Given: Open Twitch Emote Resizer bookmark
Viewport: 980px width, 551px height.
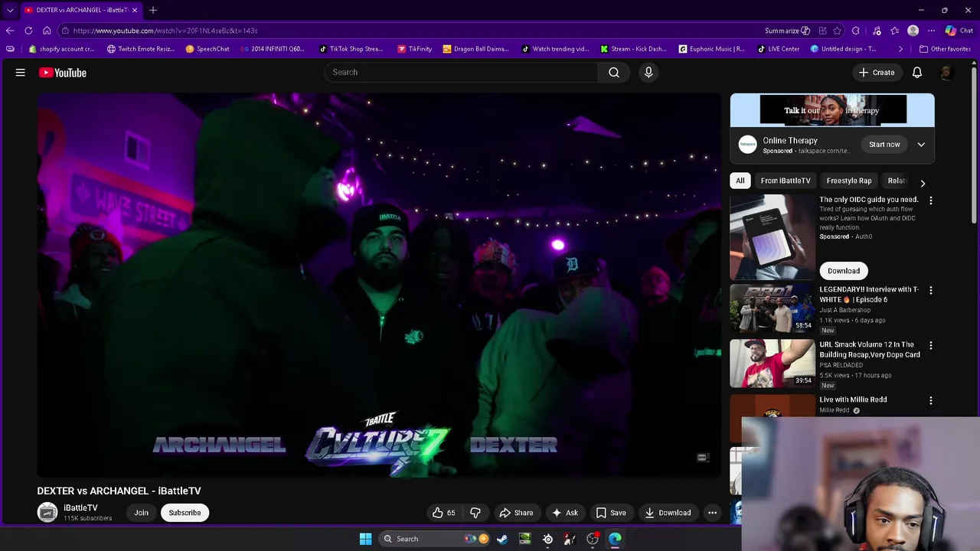Looking at the screenshot, I should [141, 49].
